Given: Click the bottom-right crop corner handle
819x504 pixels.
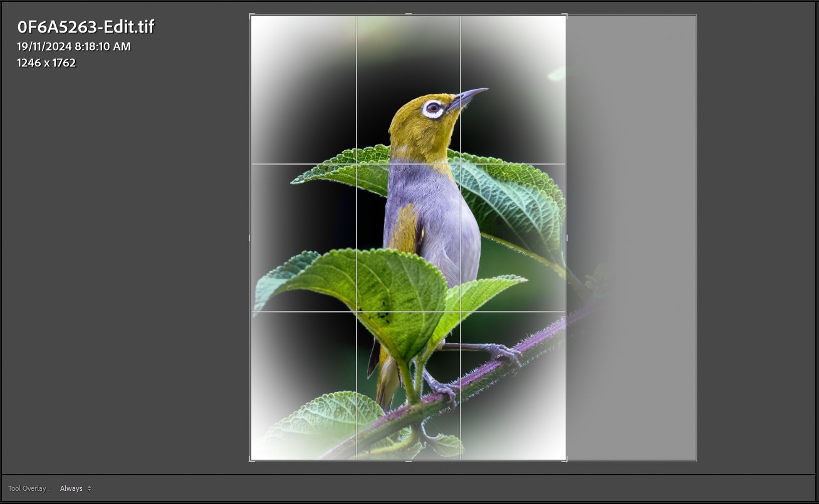Looking at the screenshot, I should (x=566, y=460).
